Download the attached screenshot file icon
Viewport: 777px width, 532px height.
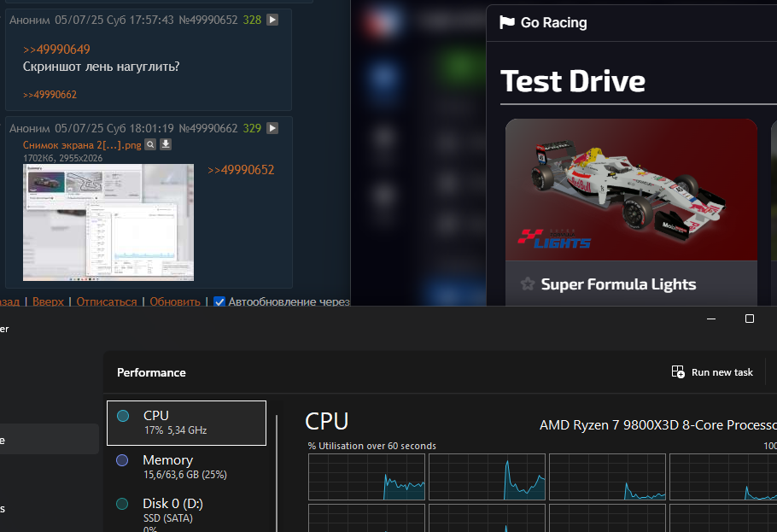[166, 144]
